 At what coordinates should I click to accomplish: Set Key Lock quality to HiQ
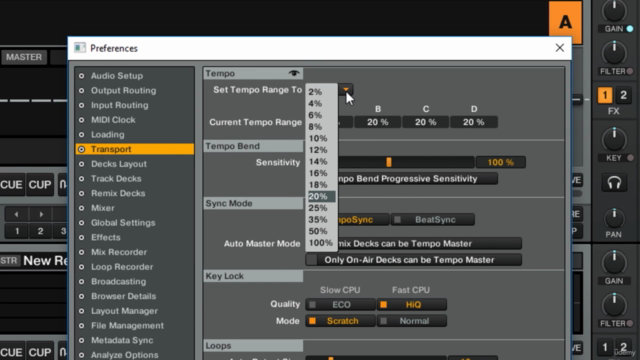click(x=412, y=304)
